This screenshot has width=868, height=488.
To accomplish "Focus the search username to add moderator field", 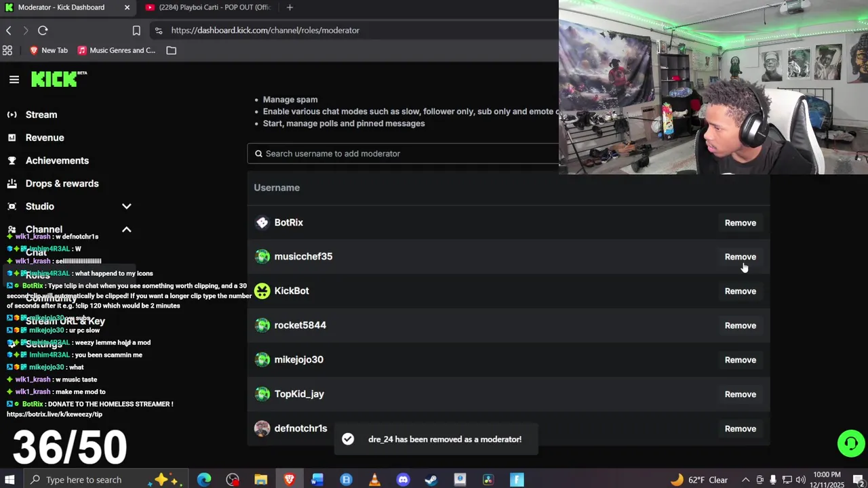I will coord(403,154).
